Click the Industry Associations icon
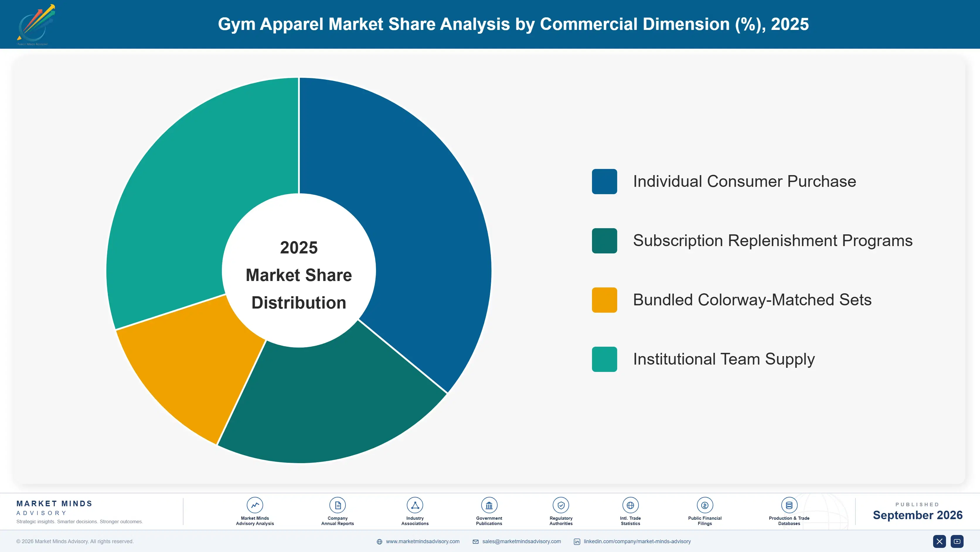Viewport: 980px width, 552px height. 415,505
